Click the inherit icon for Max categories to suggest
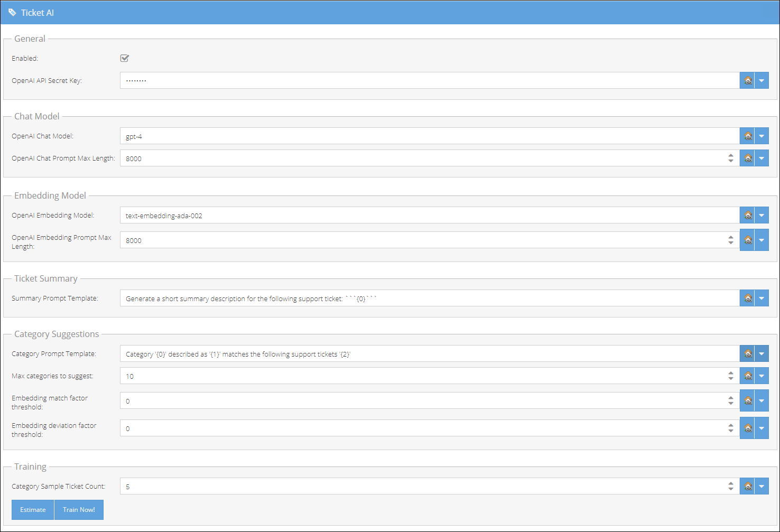This screenshot has width=780, height=532. (747, 376)
